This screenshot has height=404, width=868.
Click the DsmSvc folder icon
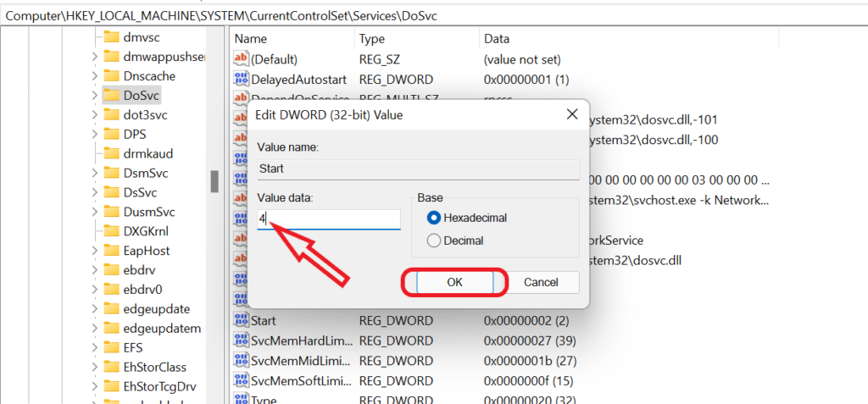111,173
